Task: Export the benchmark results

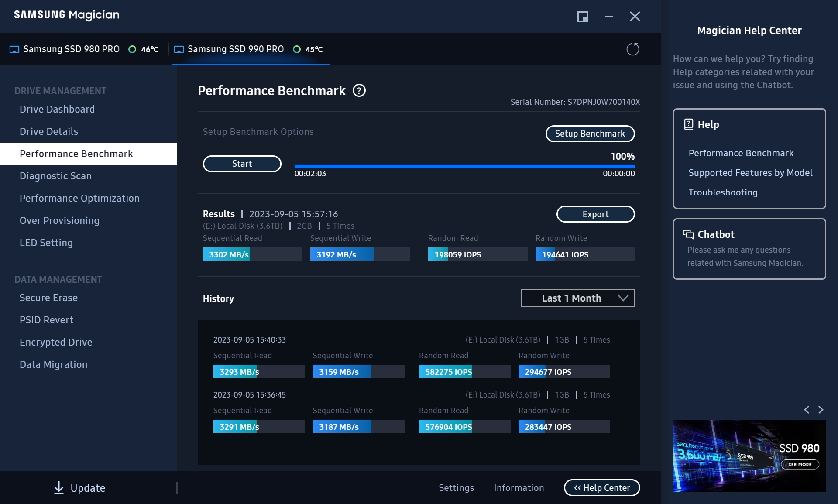Action: point(595,214)
